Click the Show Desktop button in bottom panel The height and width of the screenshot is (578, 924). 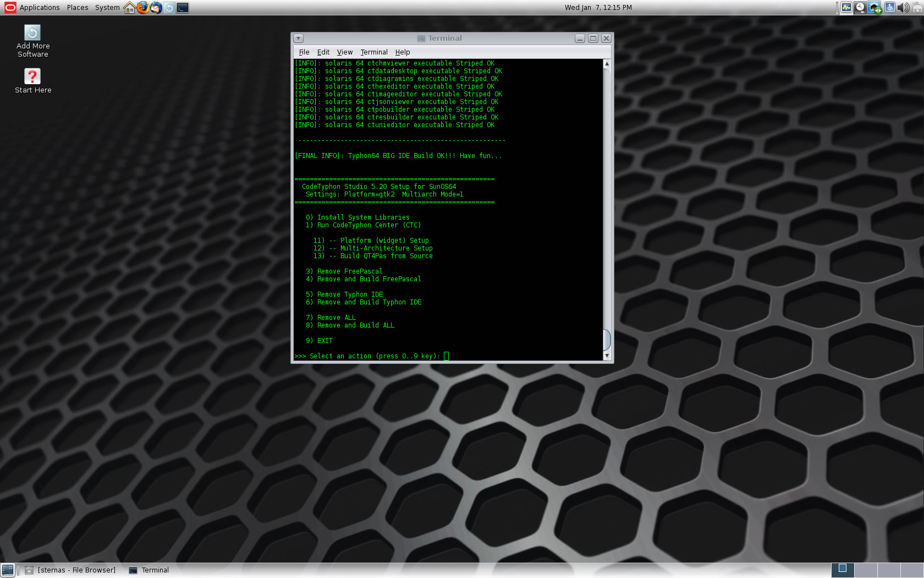pyautogui.click(x=8, y=570)
